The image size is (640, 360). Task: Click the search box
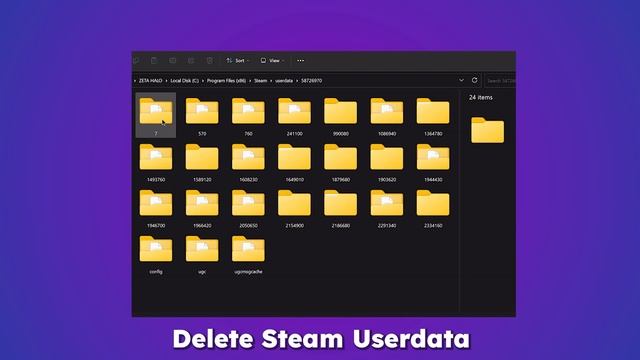click(x=500, y=81)
